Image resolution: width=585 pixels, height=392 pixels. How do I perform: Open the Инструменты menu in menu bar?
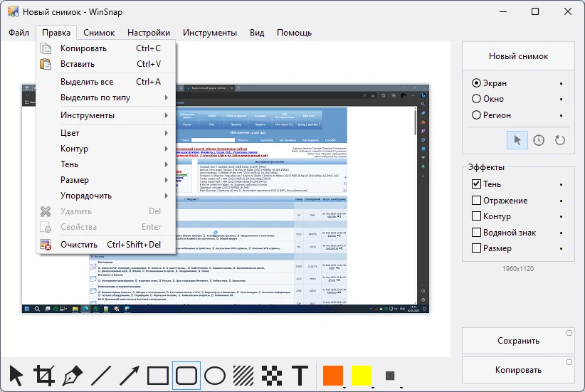click(210, 33)
